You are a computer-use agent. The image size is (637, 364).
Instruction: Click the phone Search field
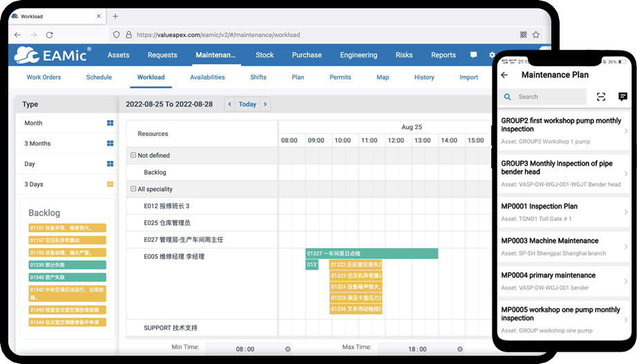pyautogui.click(x=542, y=97)
